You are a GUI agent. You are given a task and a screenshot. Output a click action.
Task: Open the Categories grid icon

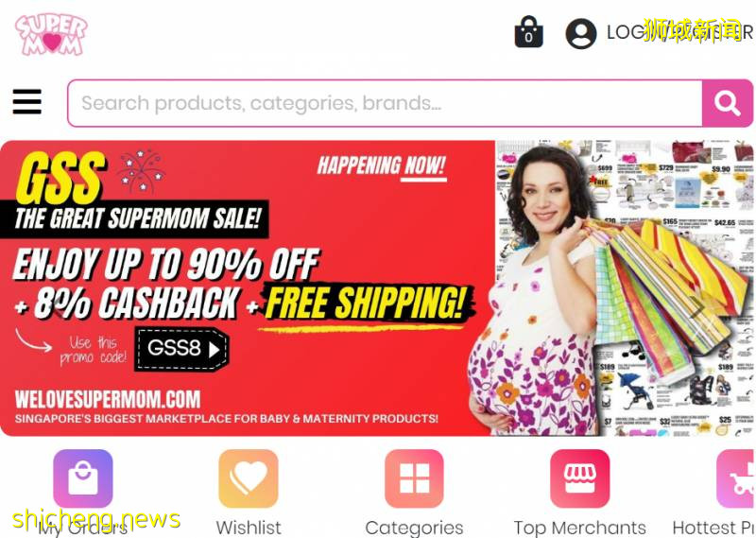coord(414,478)
